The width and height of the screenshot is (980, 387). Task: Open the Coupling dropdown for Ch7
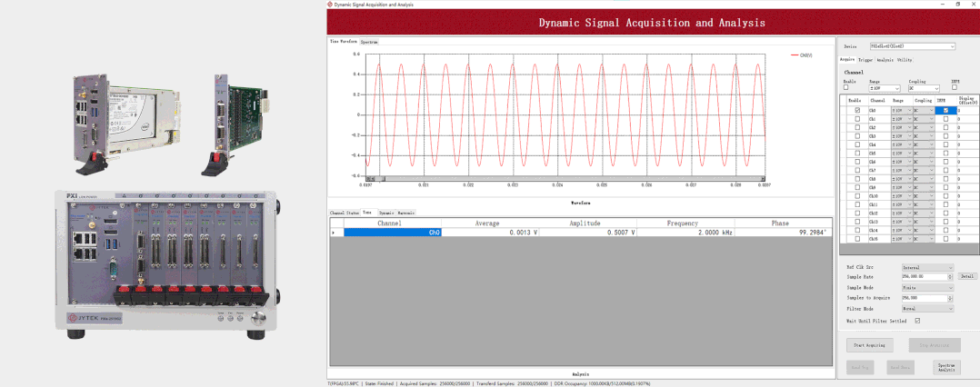924,171
